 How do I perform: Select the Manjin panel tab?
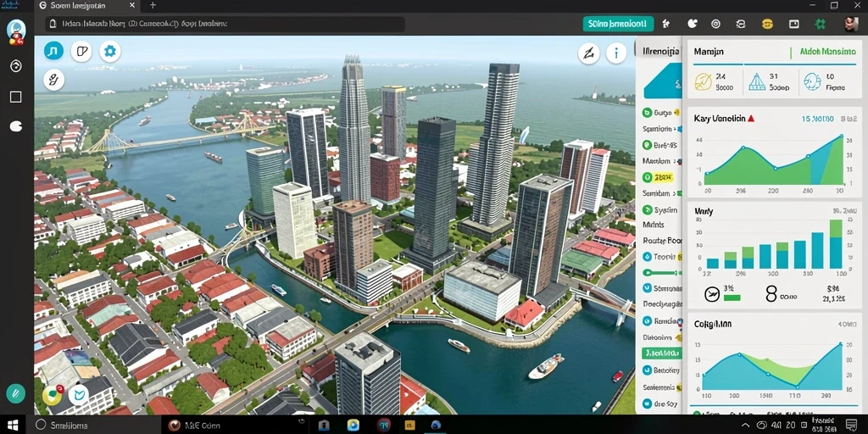point(709,52)
